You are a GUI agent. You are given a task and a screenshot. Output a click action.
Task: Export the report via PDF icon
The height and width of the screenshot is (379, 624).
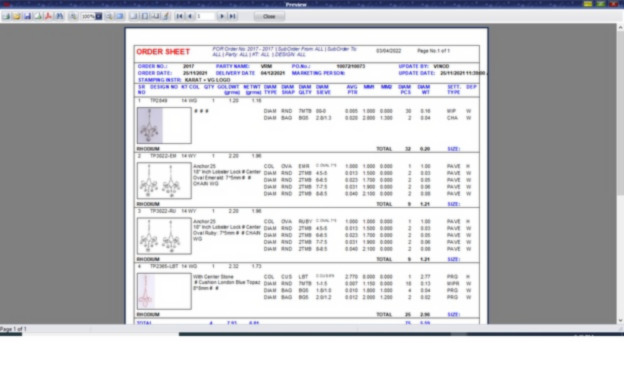(x=49, y=16)
